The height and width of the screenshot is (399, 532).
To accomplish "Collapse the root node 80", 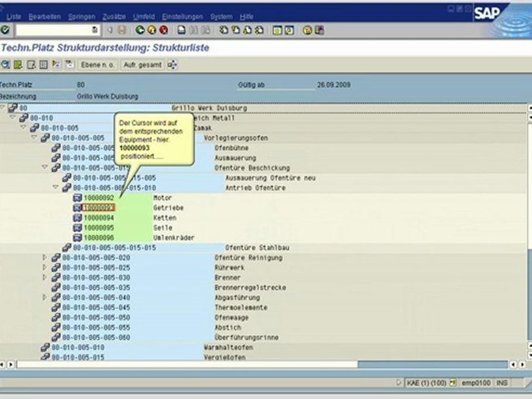I will (3, 108).
